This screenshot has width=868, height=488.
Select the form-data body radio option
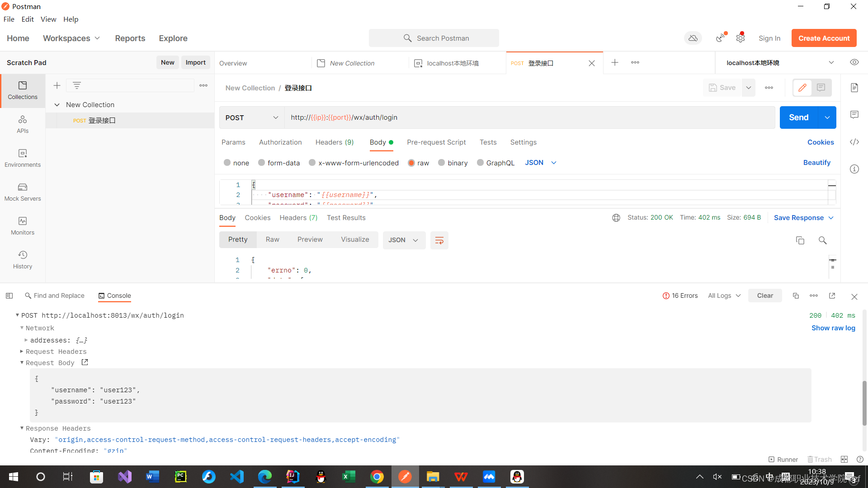click(x=262, y=163)
